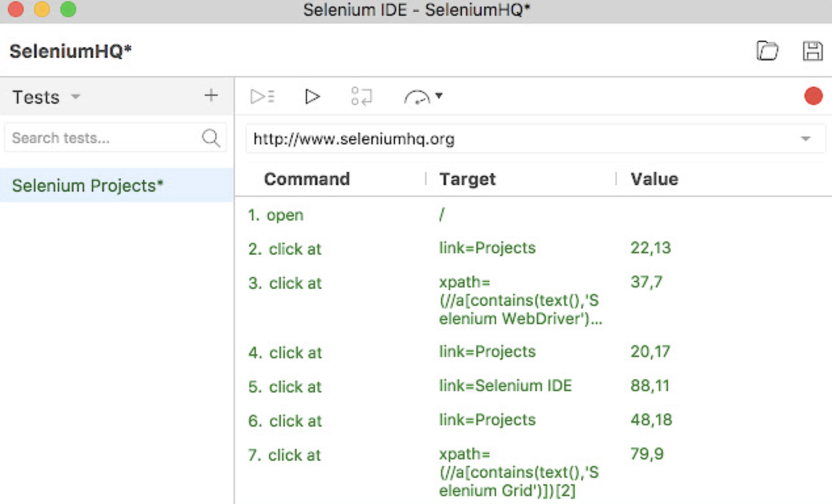Click the search magnifier icon
This screenshot has height=504, width=832.
click(211, 138)
